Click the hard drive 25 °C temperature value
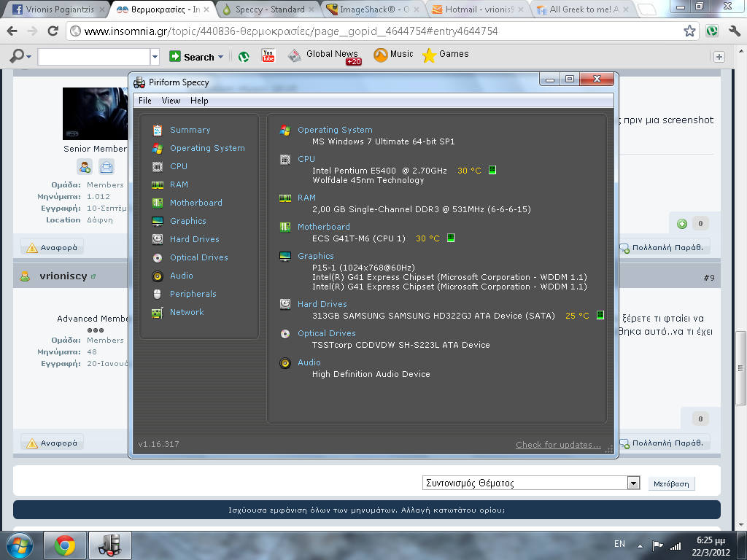Image resolution: width=747 pixels, height=560 pixels. point(577,316)
